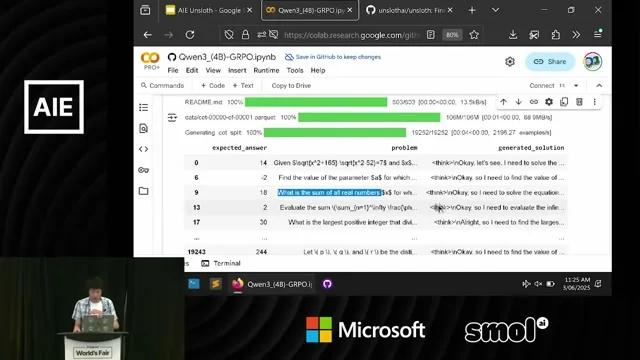640x360 pixels.
Task: Reload the browser page
Action: [x=190, y=35]
